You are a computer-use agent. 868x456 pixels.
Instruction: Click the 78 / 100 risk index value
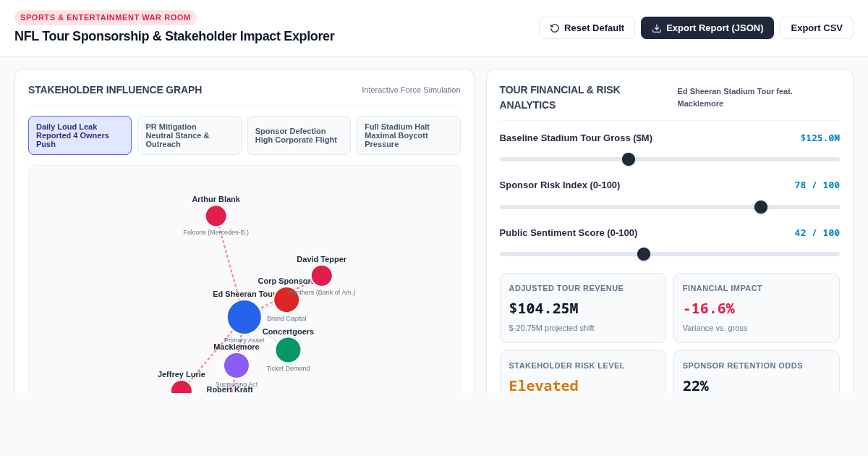(817, 185)
